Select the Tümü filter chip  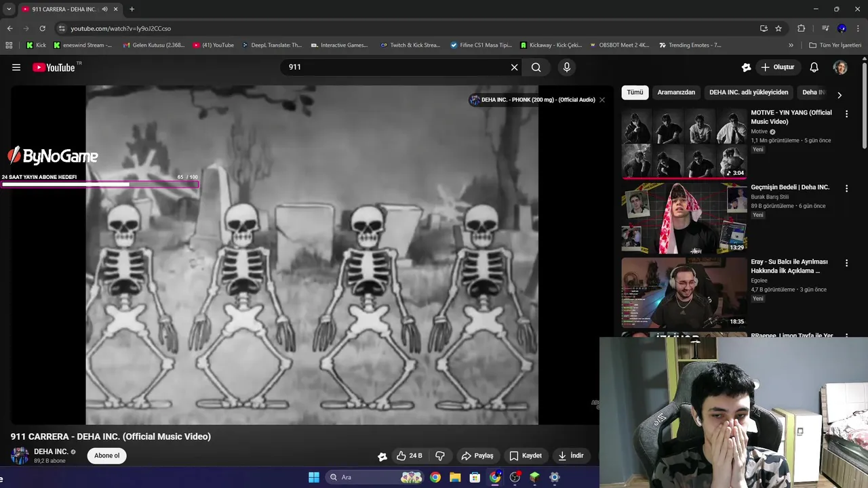pos(635,92)
